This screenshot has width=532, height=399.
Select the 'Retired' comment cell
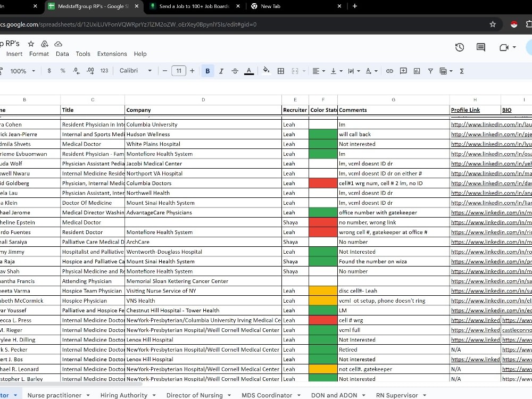[x=393, y=350]
